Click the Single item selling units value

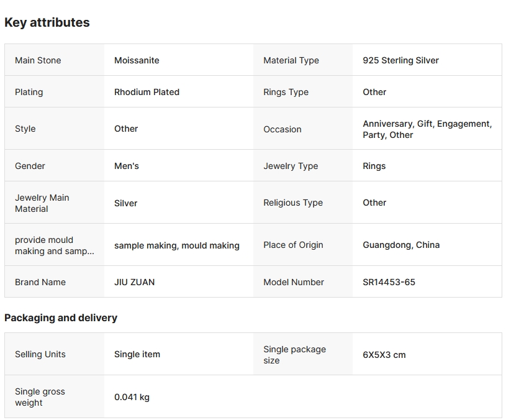click(x=137, y=354)
